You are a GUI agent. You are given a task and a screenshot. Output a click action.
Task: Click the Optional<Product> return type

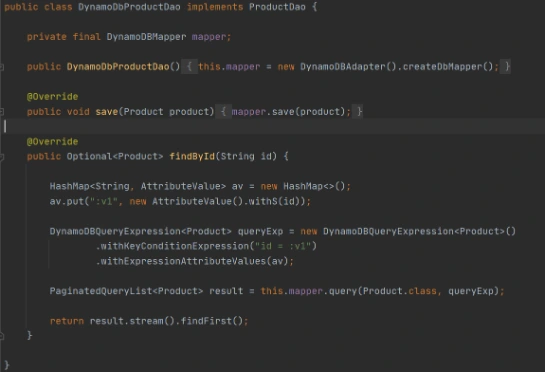coord(115,156)
